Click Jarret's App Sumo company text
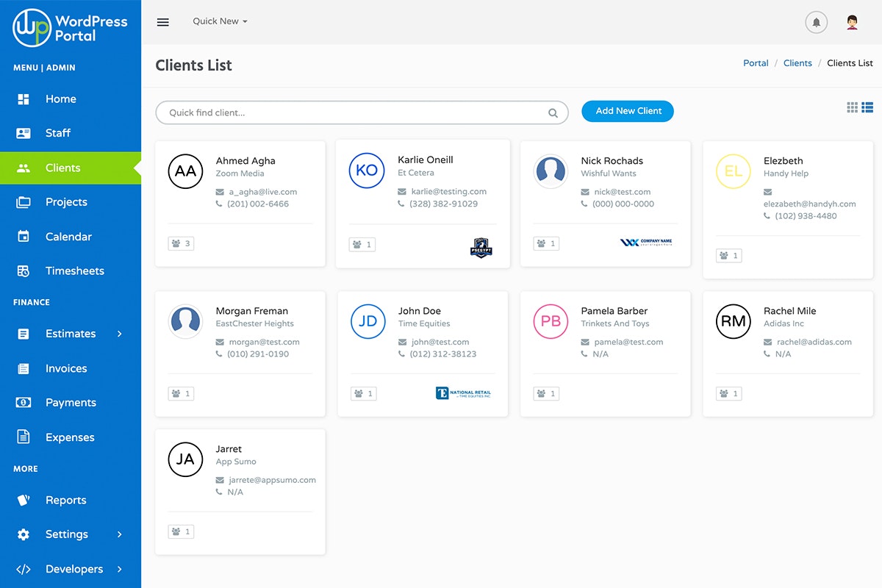 pyautogui.click(x=236, y=462)
